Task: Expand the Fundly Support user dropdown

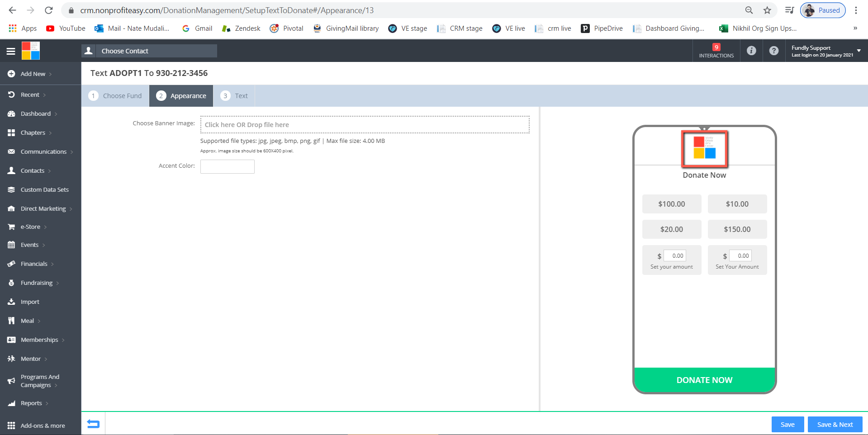Action: tap(859, 51)
